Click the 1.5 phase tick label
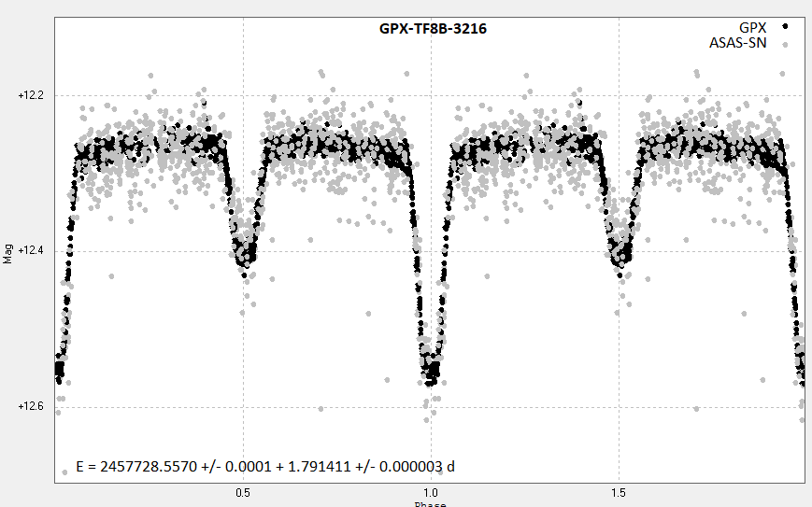Image resolution: width=812 pixels, height=507 pixels. pos(619,492)
